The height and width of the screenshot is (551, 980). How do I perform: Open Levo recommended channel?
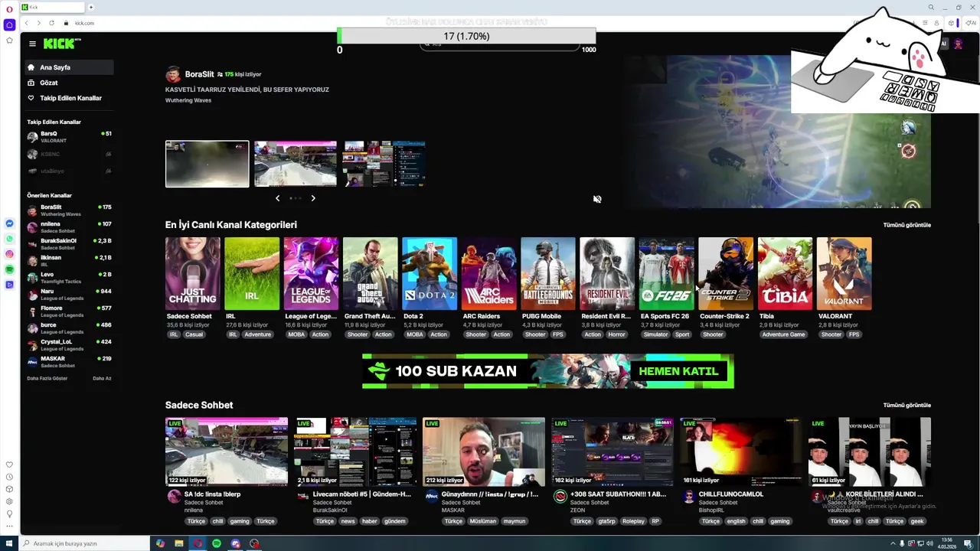(69, 278)
